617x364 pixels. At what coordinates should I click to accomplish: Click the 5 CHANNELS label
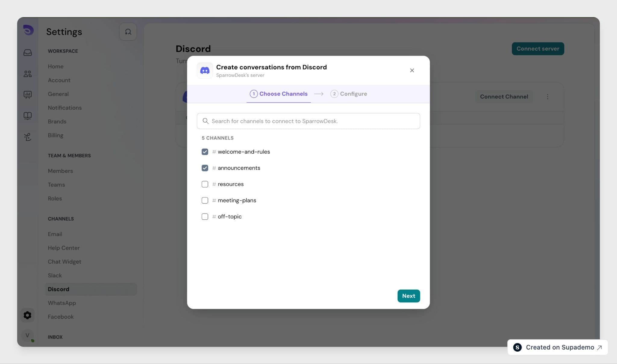[x=218, y=138]
